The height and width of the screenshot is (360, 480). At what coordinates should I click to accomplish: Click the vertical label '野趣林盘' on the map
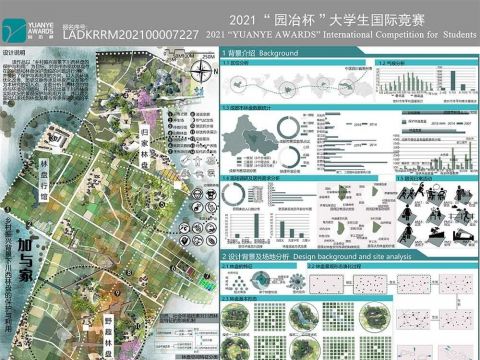click(108, 337)
